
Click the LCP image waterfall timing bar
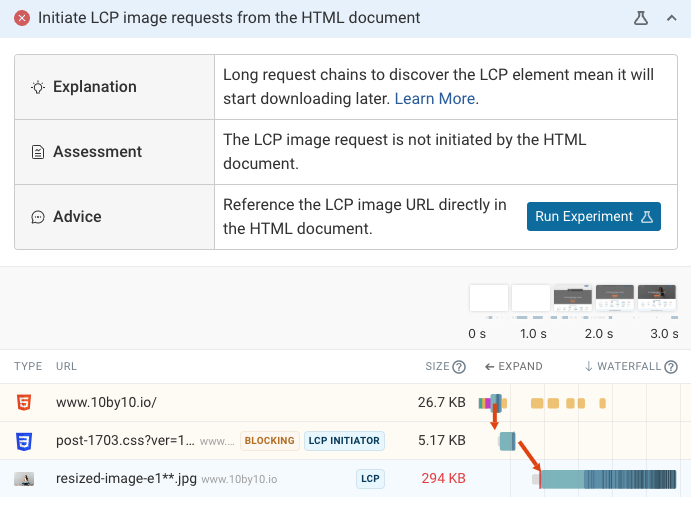(608, 479)
